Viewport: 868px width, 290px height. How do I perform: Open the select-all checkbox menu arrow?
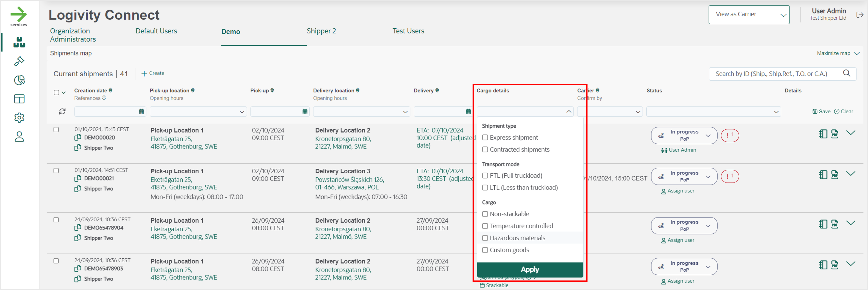click(x=64, y=92)
